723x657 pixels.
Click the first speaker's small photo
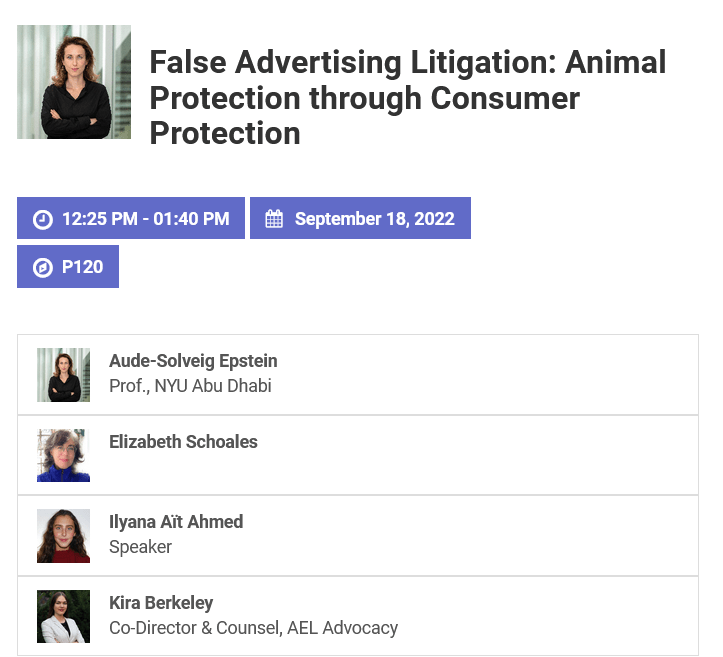[x=63, y=375]
